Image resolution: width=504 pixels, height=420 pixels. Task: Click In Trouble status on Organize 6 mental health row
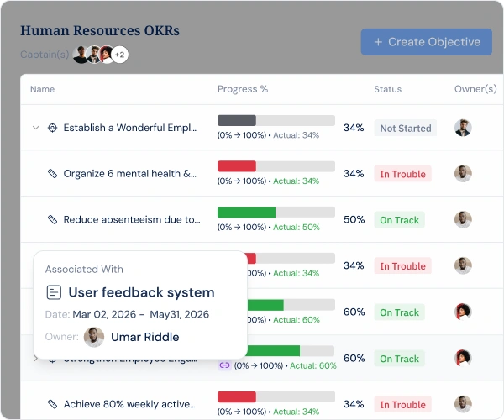tap(402, 174)
